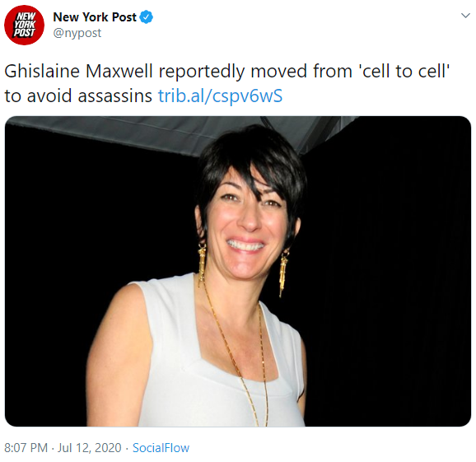Image resolution: width=476 pixels, height=462 pixels.
Task: Open the trib.al/cspv6wS link
Action: tap(220, 96)
